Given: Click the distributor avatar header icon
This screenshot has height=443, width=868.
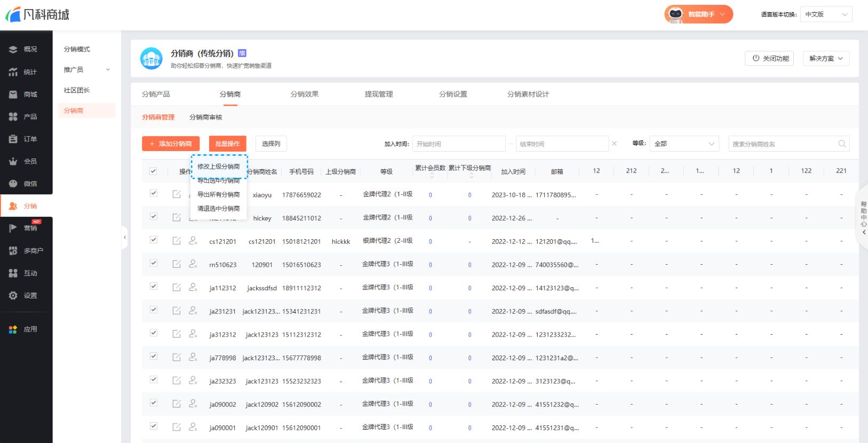Looking at the screenshot, I should pos(151,58).
